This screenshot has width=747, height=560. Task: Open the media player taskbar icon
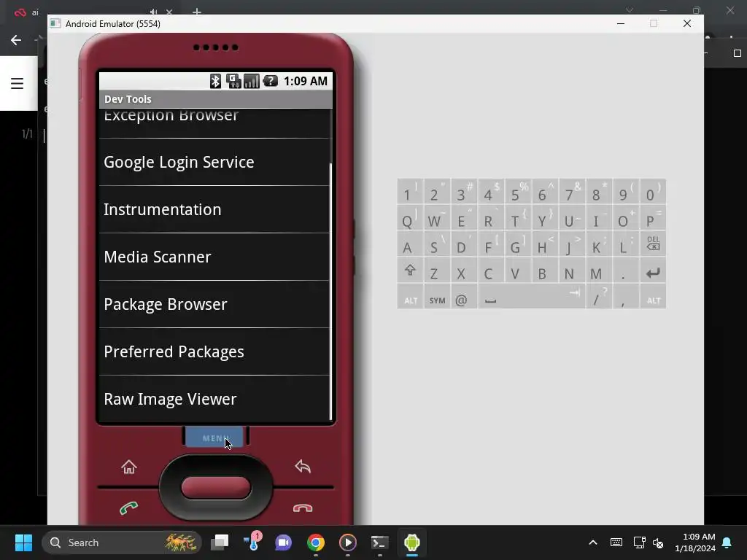(x=348, y=542)
